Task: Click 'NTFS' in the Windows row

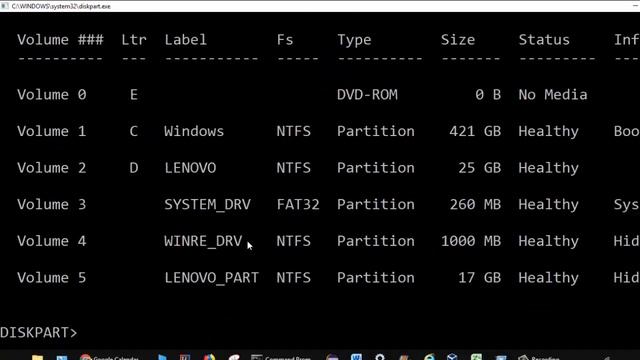Action: [x=293, y=131]
